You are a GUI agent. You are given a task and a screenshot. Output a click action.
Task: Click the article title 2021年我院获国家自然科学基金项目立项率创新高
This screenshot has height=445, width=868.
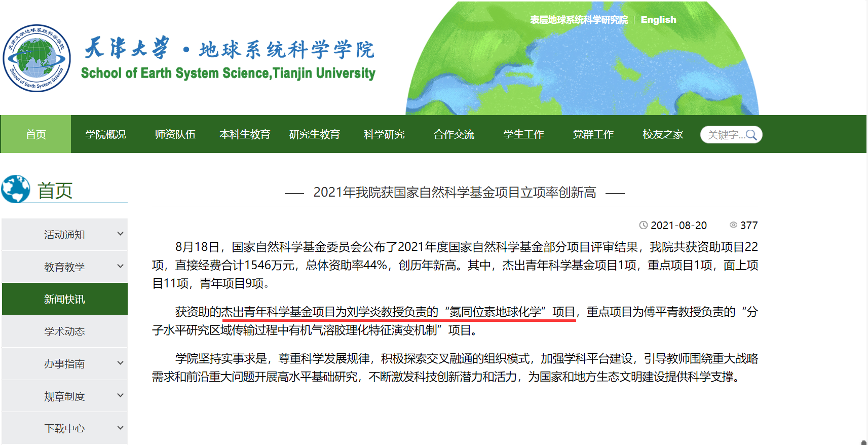click(x=455, y=193)
